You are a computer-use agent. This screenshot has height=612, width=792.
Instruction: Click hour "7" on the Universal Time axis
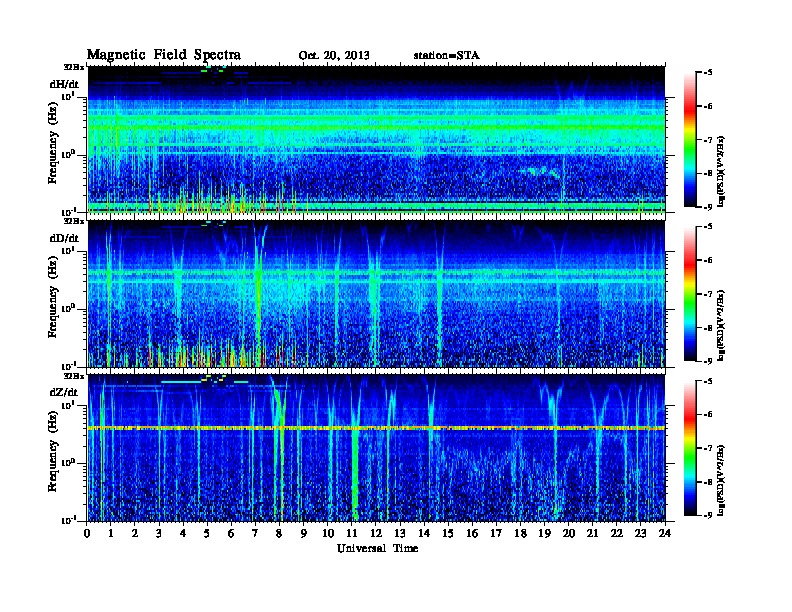pyautogui.click(x=256, y=533)
